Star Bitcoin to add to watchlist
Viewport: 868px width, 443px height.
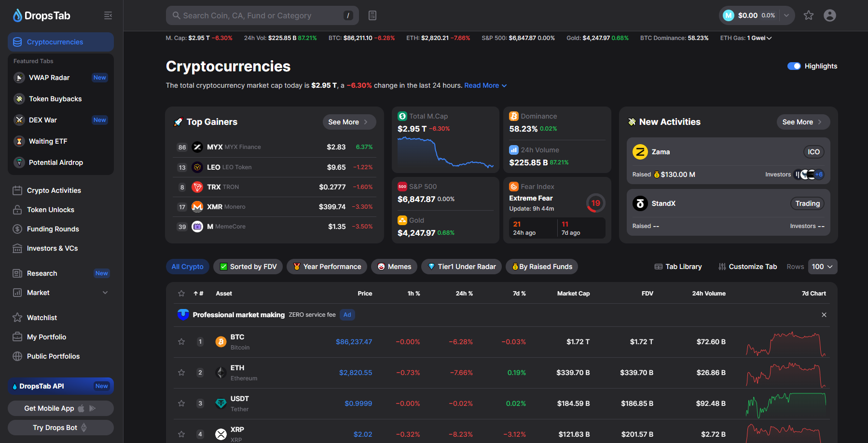[x=181, y=342]
